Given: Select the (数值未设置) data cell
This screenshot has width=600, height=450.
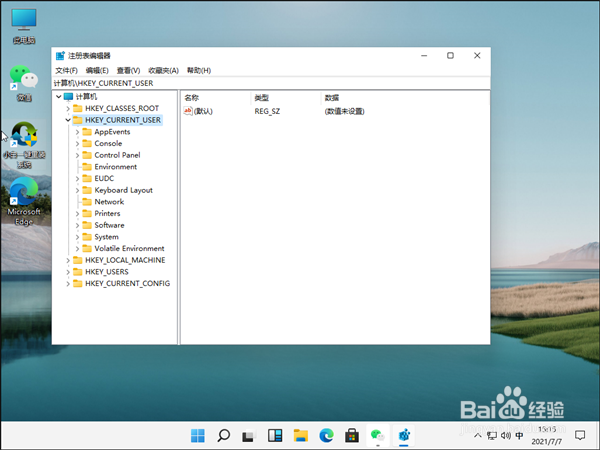Looking at the screenshot, I should point(344,111).
